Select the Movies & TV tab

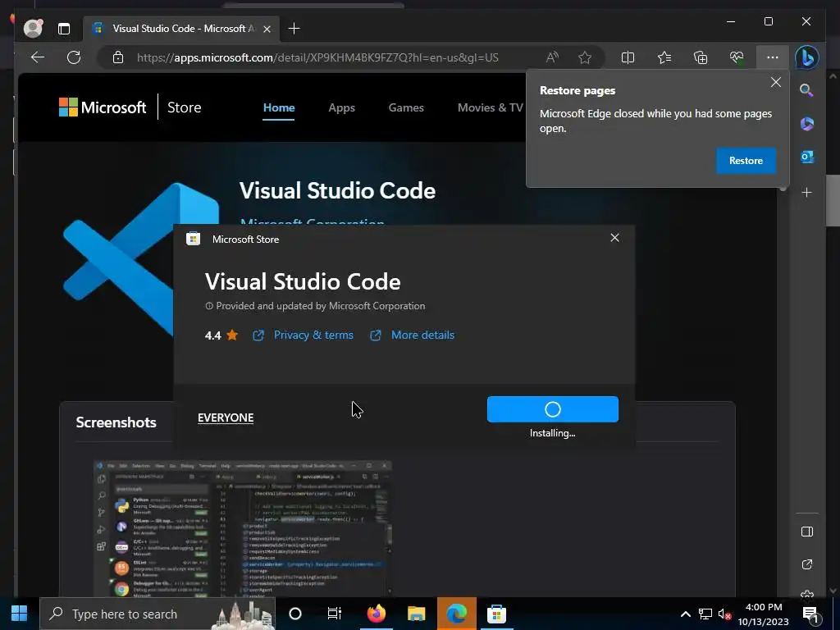tap(491, 107)
